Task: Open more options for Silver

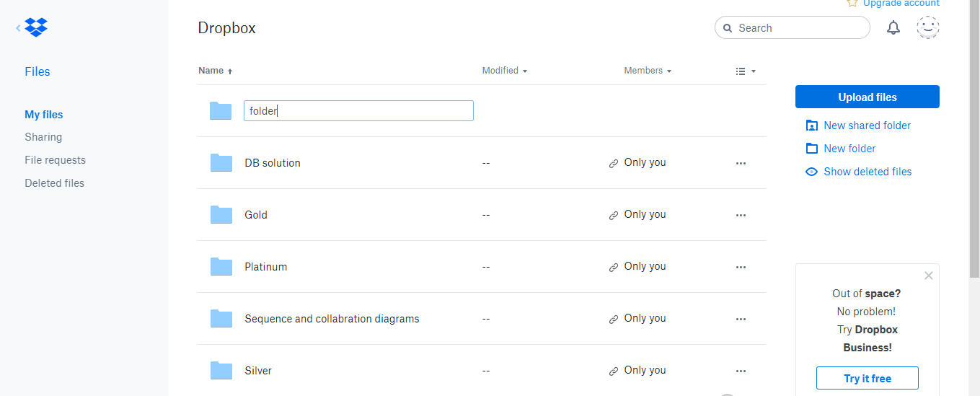Action: point(741,371)
